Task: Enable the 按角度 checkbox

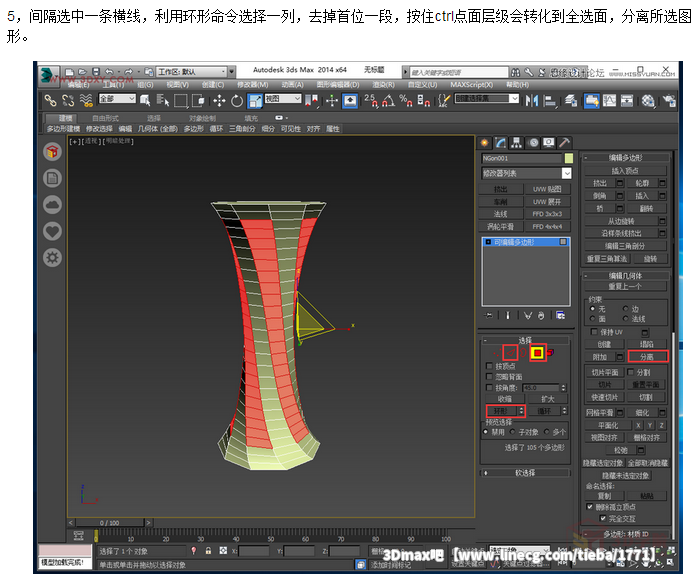Action: coord(489,387)
